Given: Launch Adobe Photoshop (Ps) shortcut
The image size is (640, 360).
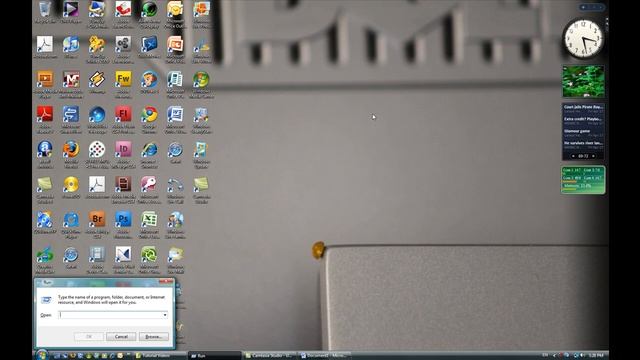Looking at the screenshot, I should point(123,220).
